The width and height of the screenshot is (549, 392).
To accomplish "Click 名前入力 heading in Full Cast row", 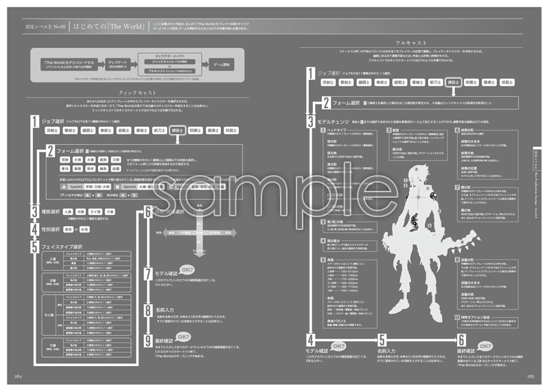I will (386, 351).
